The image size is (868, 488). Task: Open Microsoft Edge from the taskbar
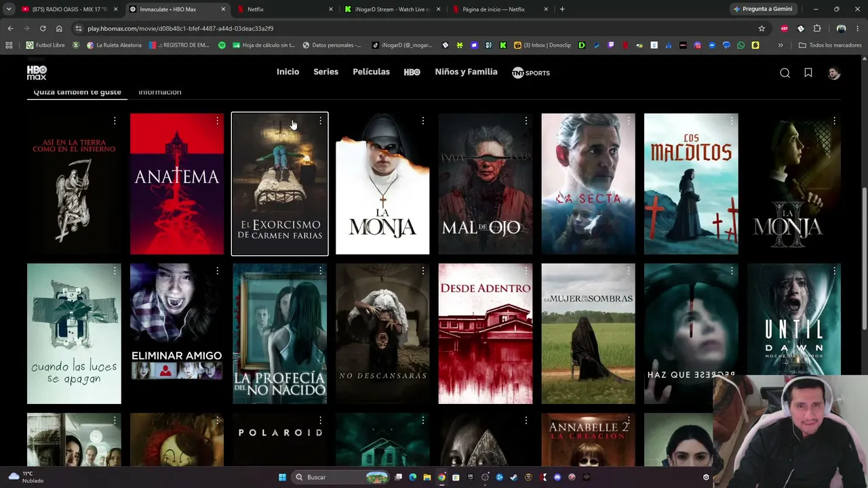coord(413,477)
